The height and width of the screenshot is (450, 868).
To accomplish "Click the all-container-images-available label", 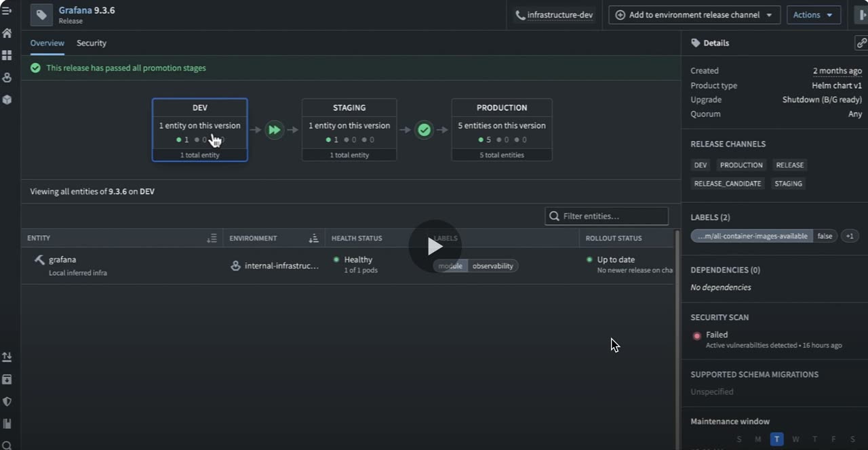I will click(764, 236).
